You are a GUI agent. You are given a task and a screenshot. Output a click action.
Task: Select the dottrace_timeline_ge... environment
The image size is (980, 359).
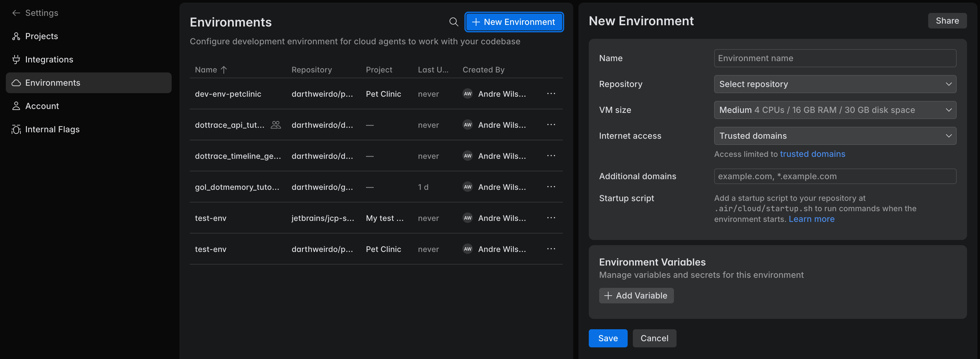click(238, 156)
